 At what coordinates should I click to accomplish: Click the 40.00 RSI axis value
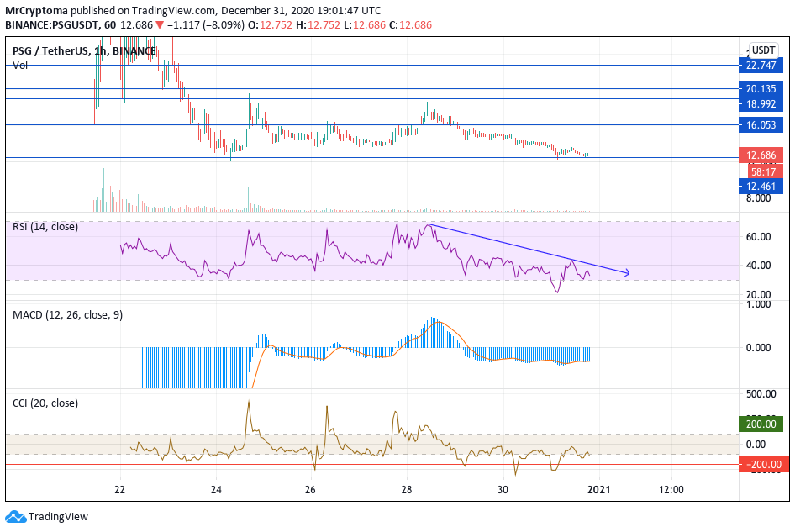point(759,266)
